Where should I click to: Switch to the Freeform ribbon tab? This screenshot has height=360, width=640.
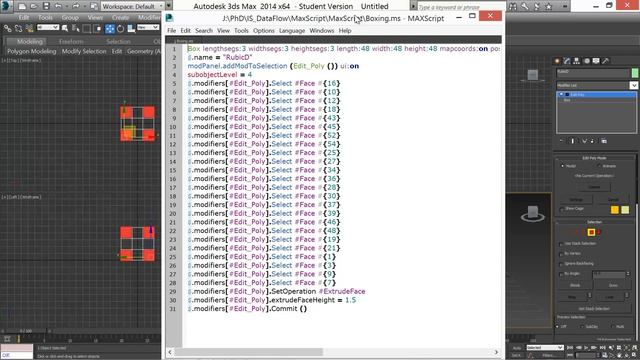(71, 42)
